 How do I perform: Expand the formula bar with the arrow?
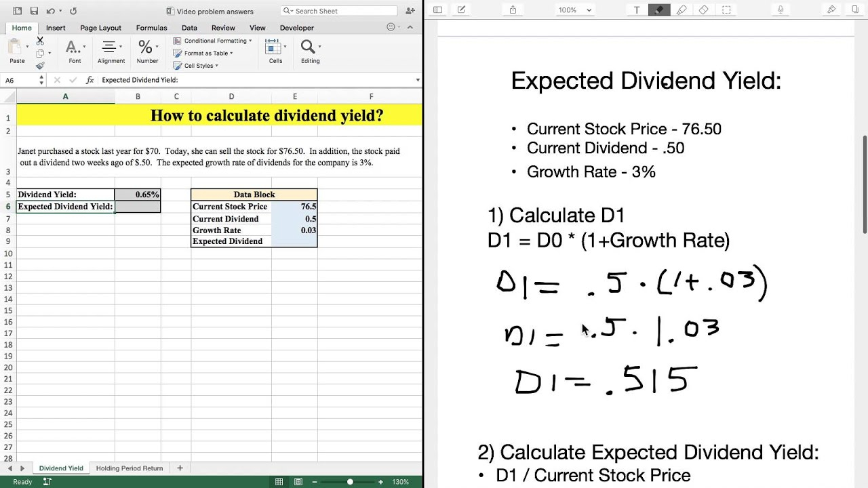click(x=418, y=80)
